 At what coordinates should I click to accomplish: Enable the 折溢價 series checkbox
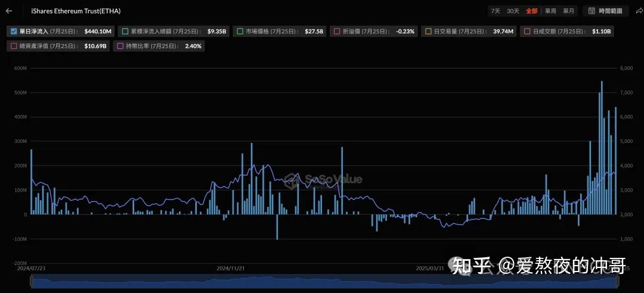(x=337, y=31)
